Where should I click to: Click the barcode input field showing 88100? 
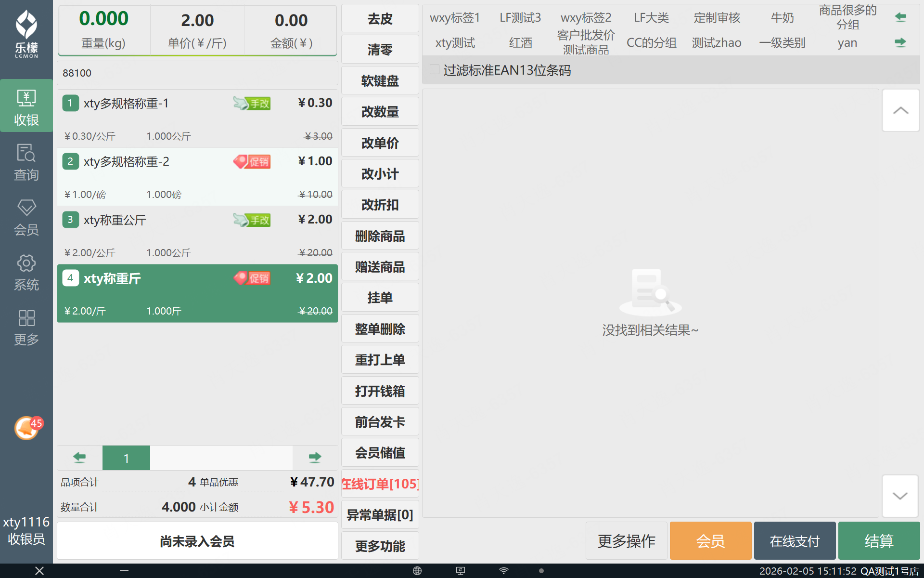197,73
